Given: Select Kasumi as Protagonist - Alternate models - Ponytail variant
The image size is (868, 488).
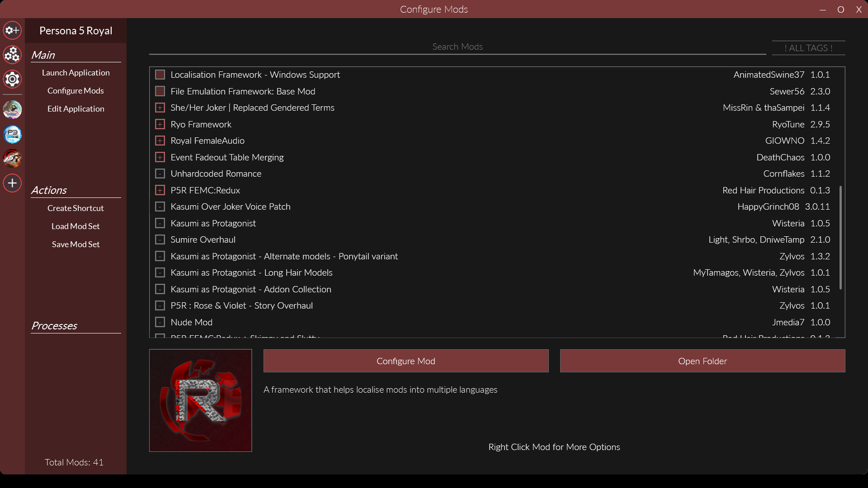Looking at the screenshot, I should point(284,256).
